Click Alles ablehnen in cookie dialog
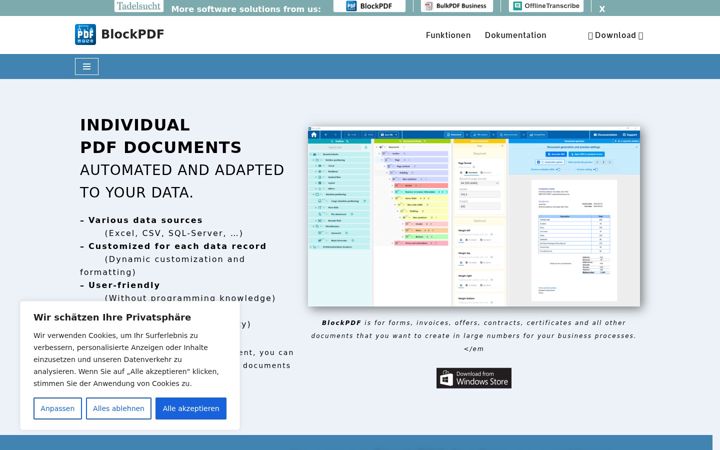This screenshot has height=450, width=720. pos(118,408)
